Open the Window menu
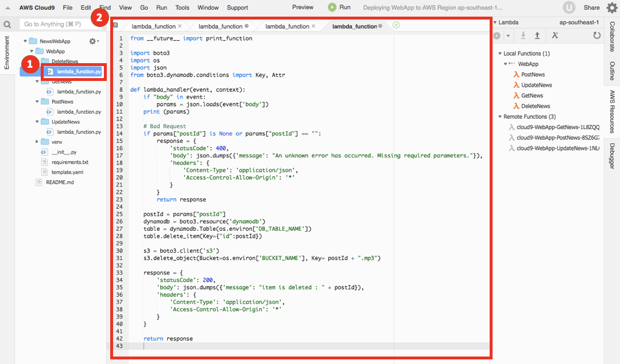Screen dimensions: 620x364 coord(208,7)
